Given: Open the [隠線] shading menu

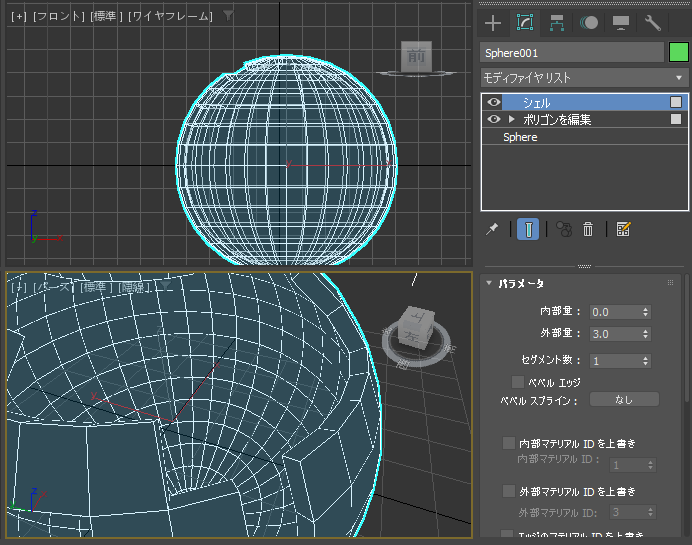Looking at the screenshot, I should click(x=134, y=287).
